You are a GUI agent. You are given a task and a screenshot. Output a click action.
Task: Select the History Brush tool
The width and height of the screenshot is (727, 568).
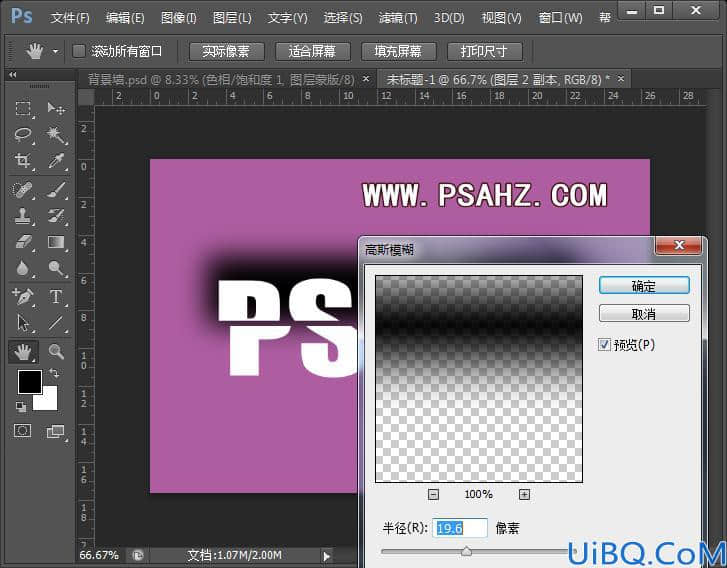point(56,216)
